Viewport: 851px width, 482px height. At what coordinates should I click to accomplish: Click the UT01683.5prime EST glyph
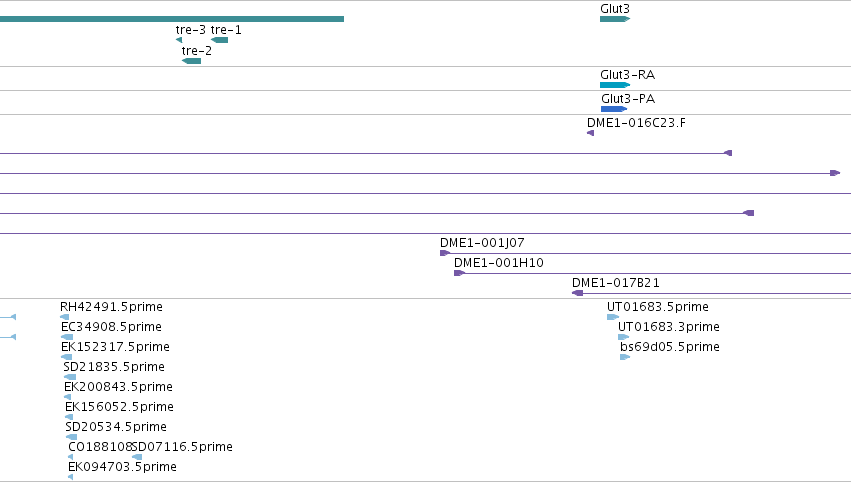pyautogui.click(x=613, y=317)
